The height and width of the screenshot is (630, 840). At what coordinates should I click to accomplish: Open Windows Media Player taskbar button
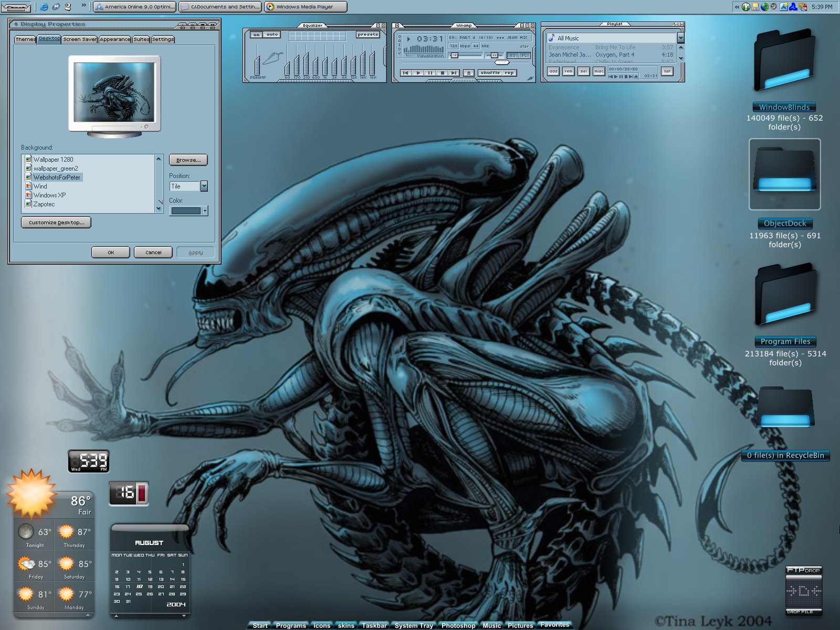[306, 7]
